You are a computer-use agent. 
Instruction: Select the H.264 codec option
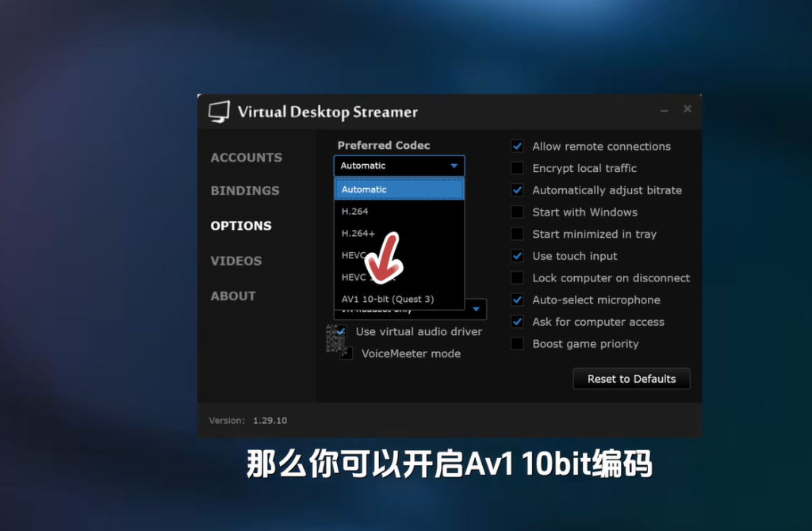click(x=400, y=211)
